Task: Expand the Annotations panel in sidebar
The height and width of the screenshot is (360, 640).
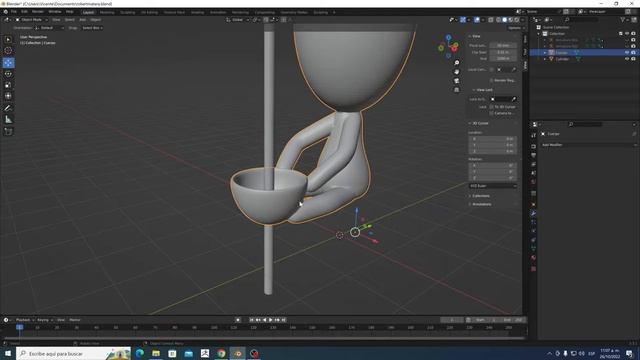Action: 482,204
